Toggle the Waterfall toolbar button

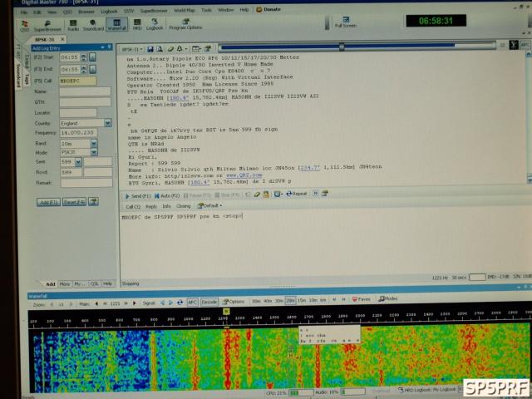point(116,25)
